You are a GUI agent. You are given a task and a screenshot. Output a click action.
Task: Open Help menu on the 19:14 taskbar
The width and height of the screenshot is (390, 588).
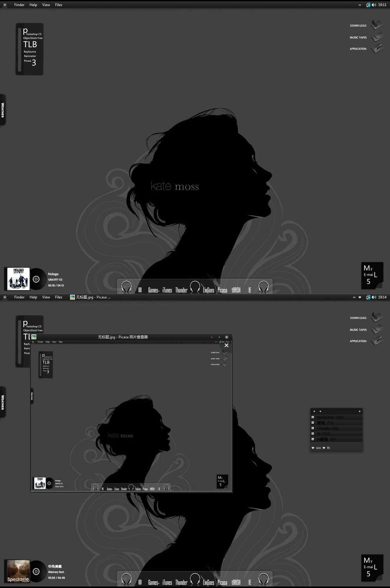(x=33, y=297)
